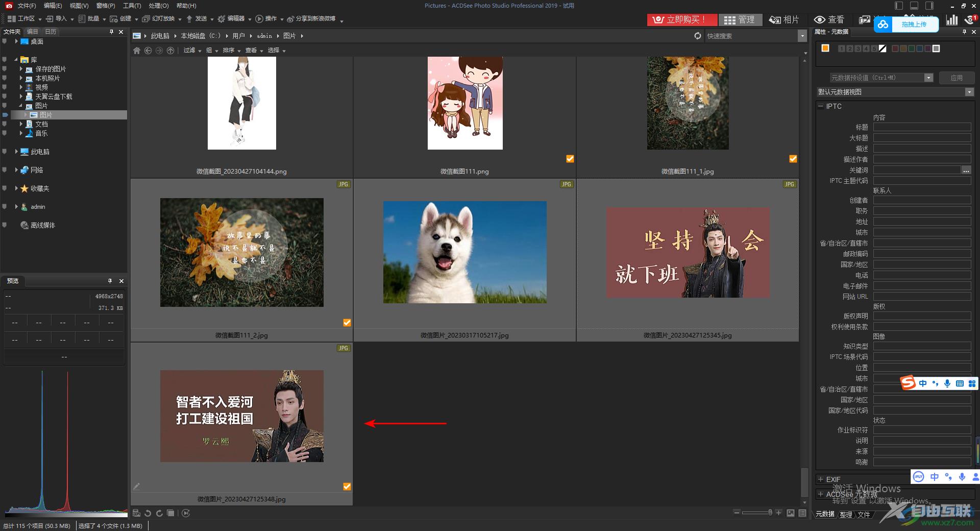Toggle tag checkbox on 微信截图111_1.jpg
Image resolution: width=980 pixels, height=531 pixels.
point(793,159)
